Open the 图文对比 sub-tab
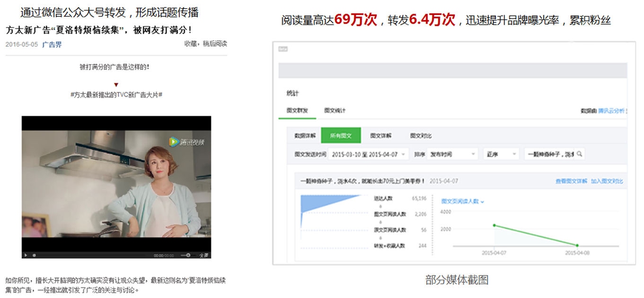The width and height of the screenshot is (644, 298). click(x=421, y=135)
